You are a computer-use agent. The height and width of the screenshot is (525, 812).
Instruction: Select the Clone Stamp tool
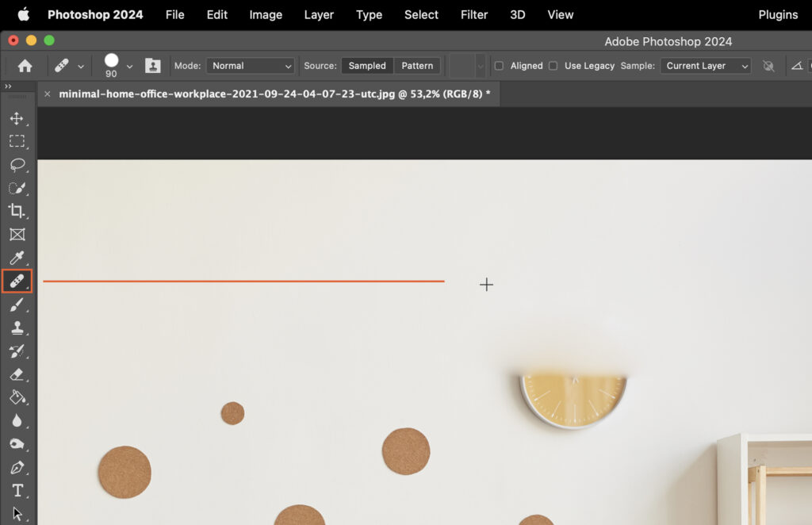pos(17,328)
